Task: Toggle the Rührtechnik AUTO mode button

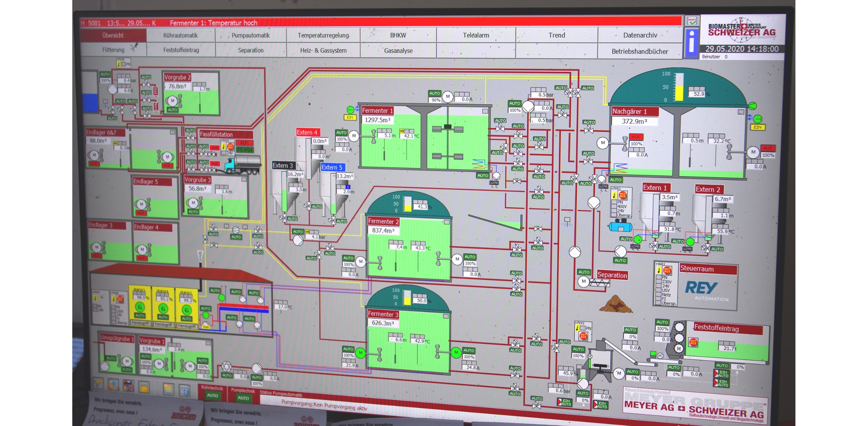Action: (x=212, y=395)
